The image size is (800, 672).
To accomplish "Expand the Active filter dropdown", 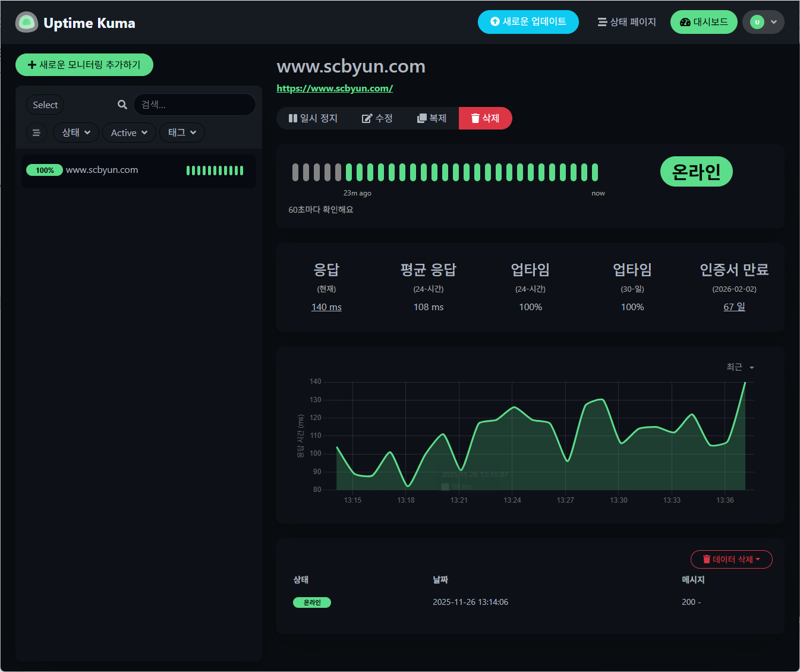I will point(129,132).
